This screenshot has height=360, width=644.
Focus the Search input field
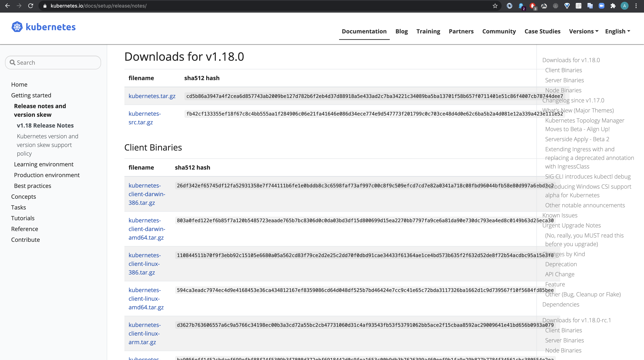point(53,63)
